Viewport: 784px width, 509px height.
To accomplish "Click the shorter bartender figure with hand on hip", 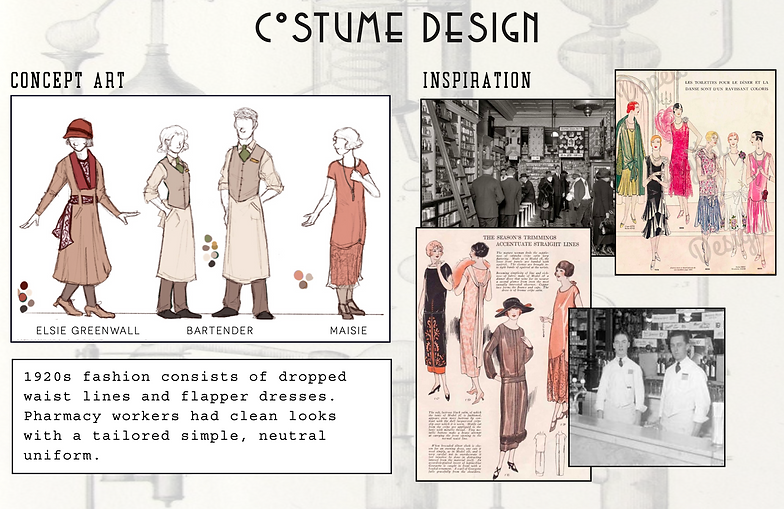I will [x=172, y=222].
